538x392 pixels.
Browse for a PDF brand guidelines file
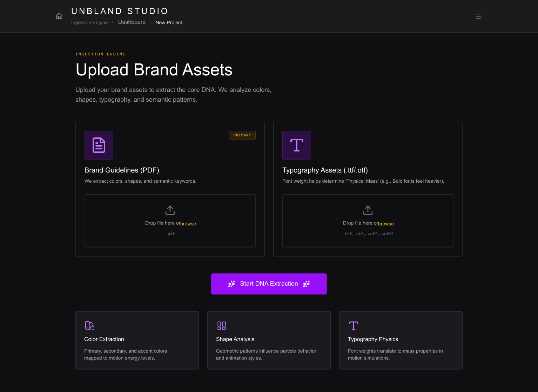(188, 224)
